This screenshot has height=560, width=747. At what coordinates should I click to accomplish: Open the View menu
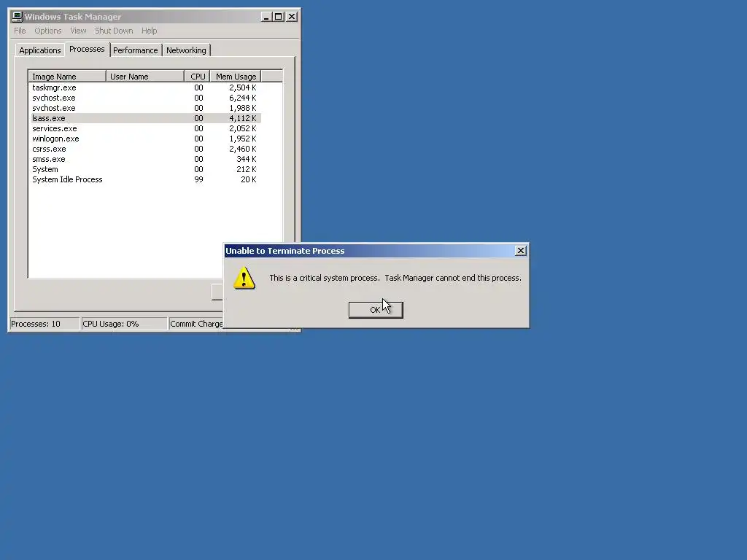pyautogui.click(x=78, y=31)
